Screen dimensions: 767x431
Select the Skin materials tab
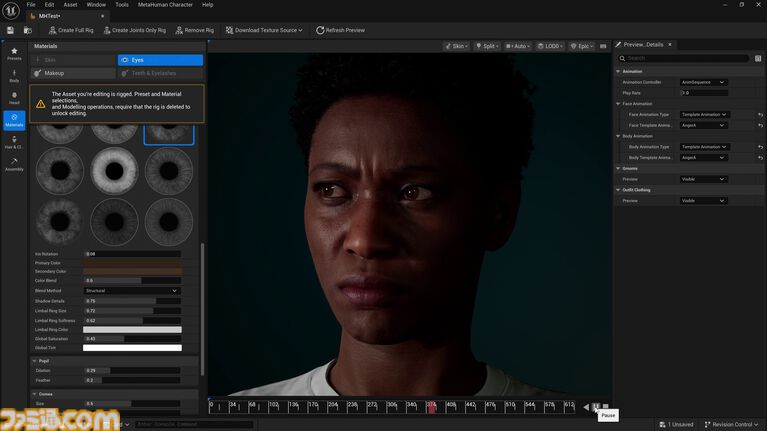(73, 60)
